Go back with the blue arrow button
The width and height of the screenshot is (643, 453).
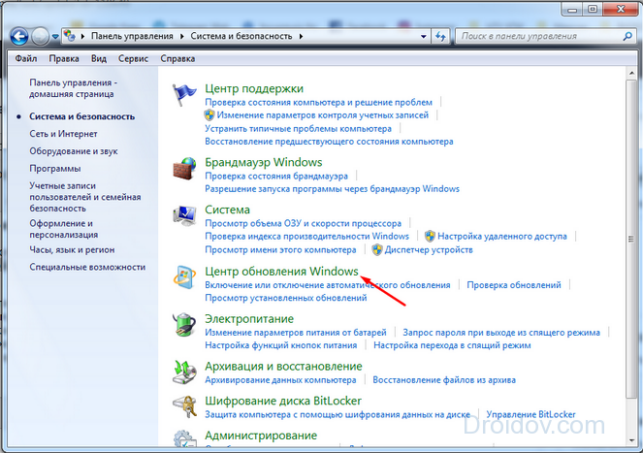click(x=19, y=36)
